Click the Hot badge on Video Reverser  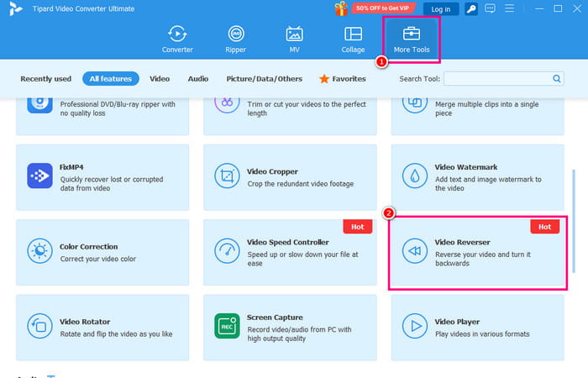tap(545, 227)
